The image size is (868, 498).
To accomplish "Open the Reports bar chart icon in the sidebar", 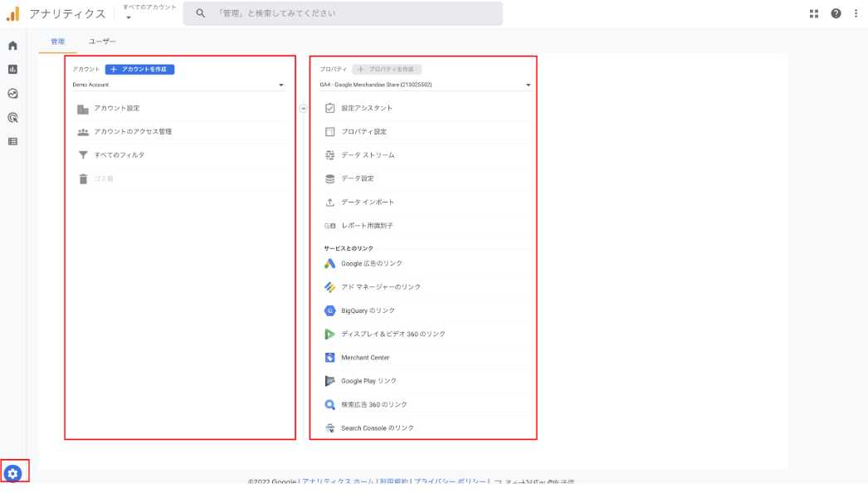I will click(x=12, y=69).
